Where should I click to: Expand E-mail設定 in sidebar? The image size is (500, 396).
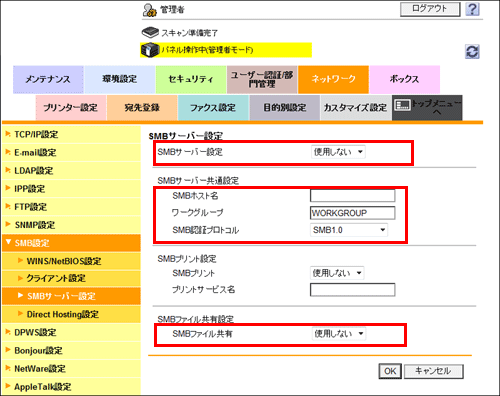(x=71, y=152)
